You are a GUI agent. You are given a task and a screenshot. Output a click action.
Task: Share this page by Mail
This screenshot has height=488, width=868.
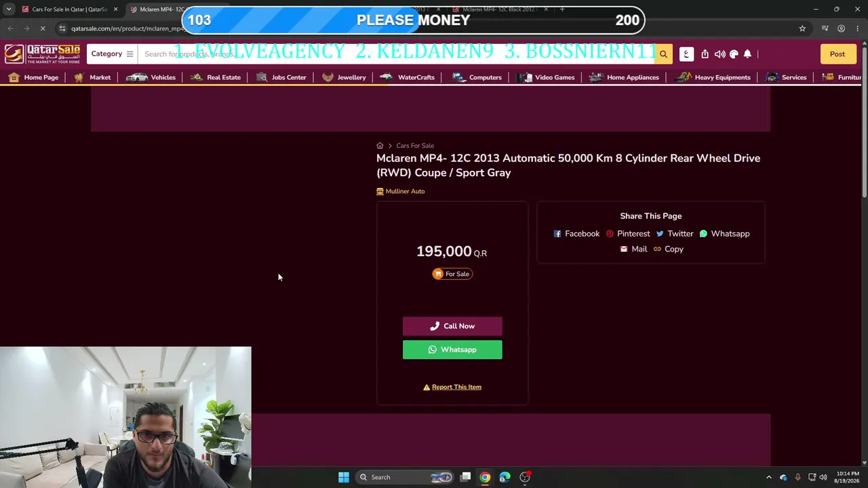pyautogui.click(x=633, y=249)
